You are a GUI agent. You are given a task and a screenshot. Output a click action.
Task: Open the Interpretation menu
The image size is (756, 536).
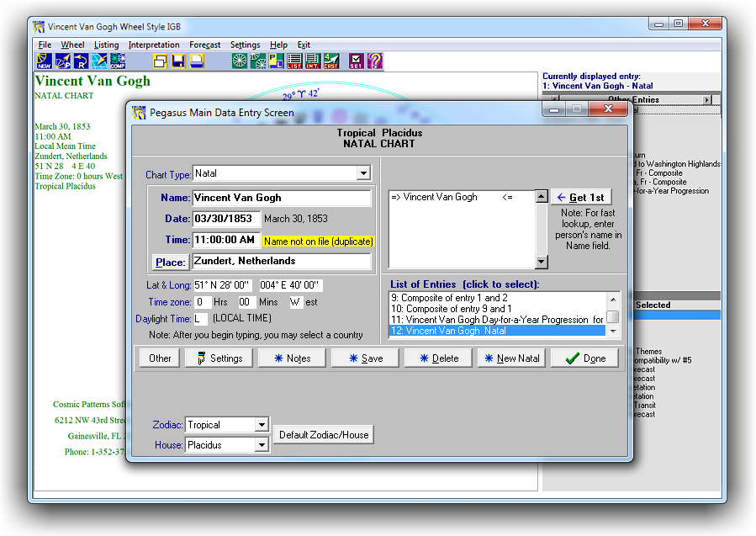point(154,45)
